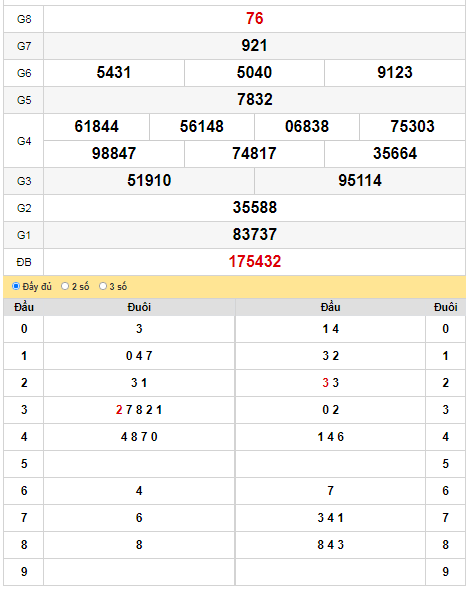Click G4 number 61844
Viewport: 469px width, 589px height.
pyautogui.click(x=97, y=127)
